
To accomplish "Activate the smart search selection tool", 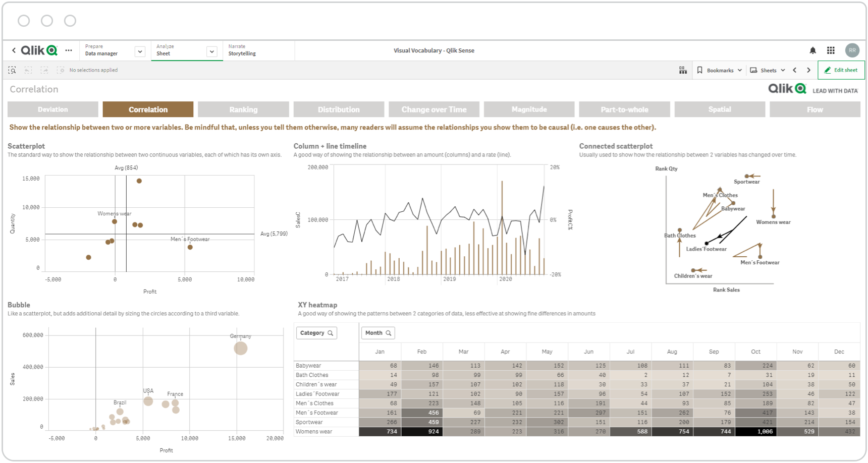I will (x=12, y=70).
